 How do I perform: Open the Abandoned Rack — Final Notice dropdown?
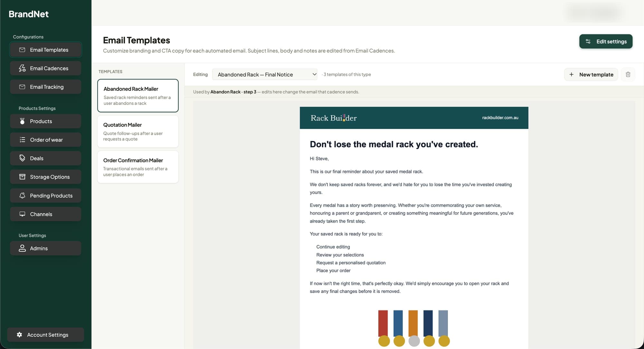point(265,74)
